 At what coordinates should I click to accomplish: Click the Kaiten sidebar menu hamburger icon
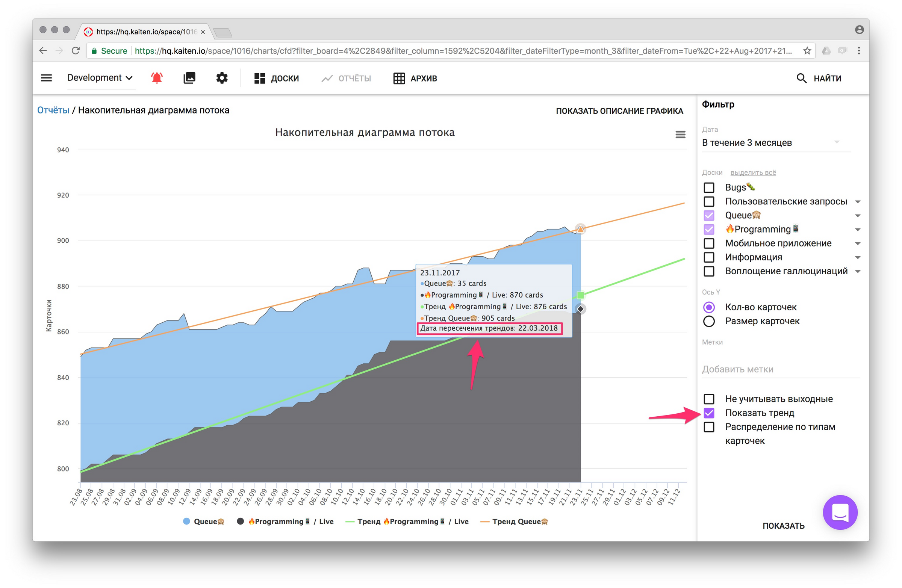click(x=44, y=78)
